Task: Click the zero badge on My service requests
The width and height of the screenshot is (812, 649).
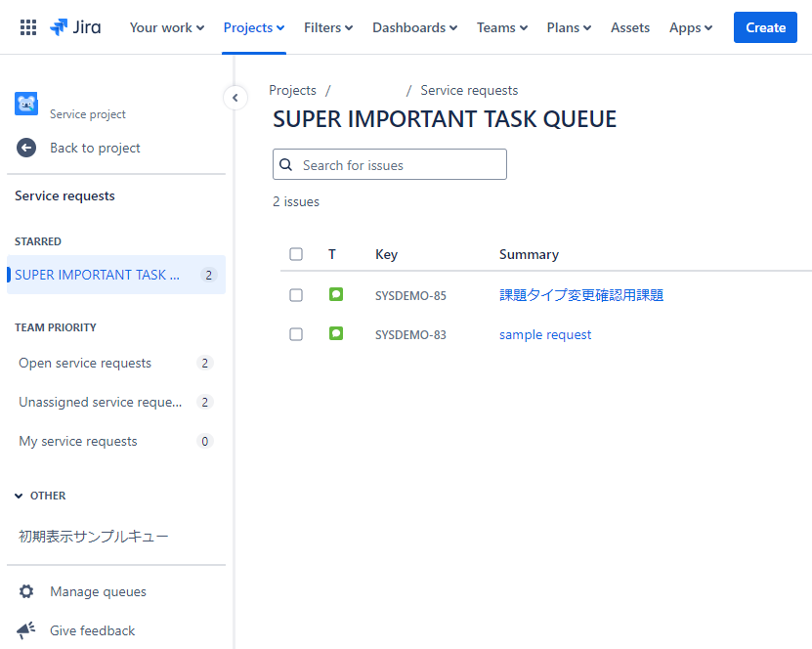Action: click(205, 441)
